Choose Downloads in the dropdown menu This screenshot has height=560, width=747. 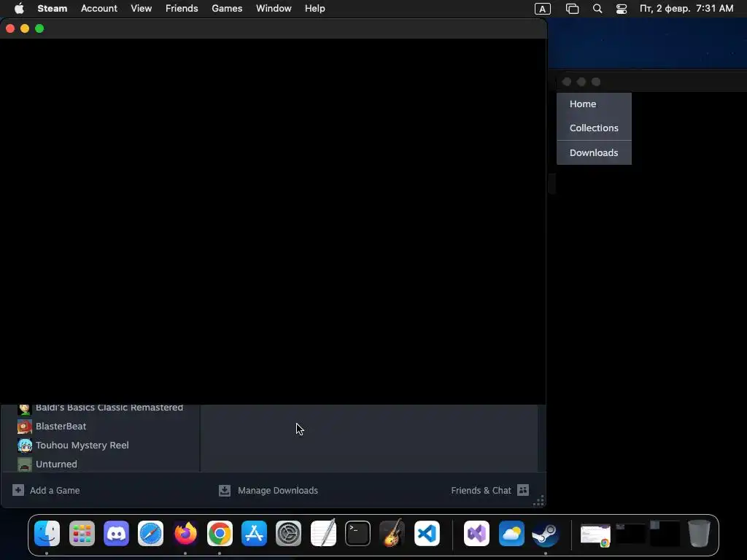594,152
